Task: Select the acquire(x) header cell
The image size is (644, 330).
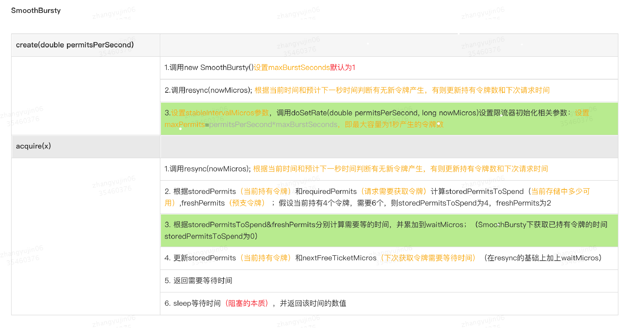Action: click(x=33, y=146)
